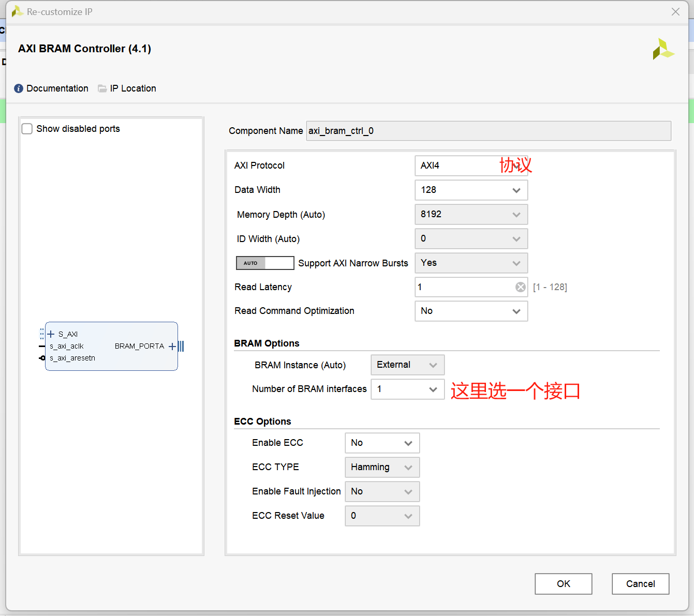Open Number of BRAM interfaces dropdown
This screenshot has width=694, height=616.
(x=434, y=389)
